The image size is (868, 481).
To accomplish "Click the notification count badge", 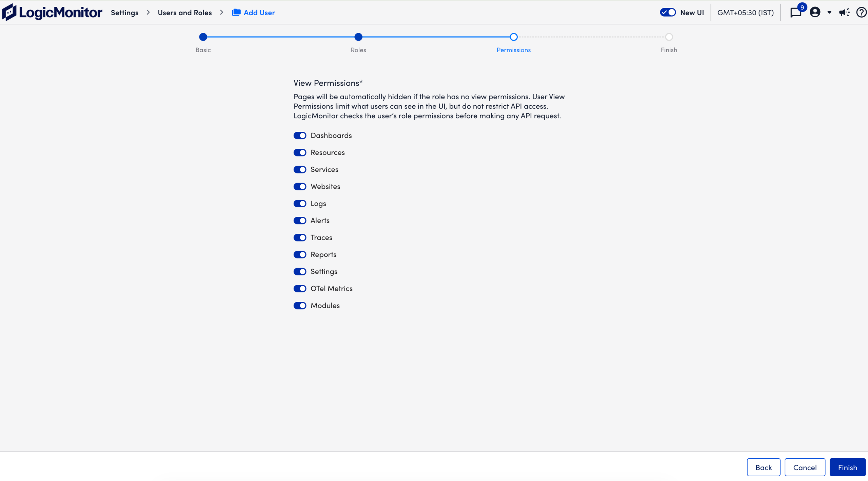I will (x=802, y=7).
